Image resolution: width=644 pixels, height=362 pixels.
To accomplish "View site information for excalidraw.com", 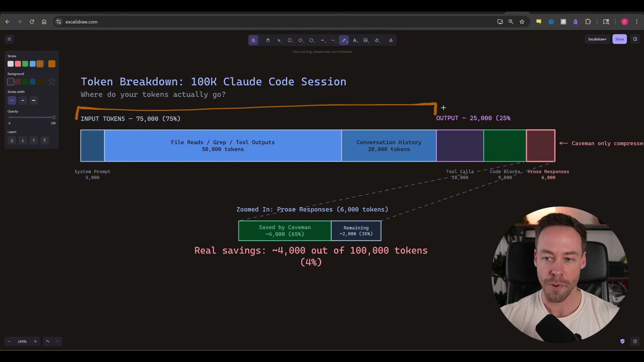I will (x=59, y=22).
